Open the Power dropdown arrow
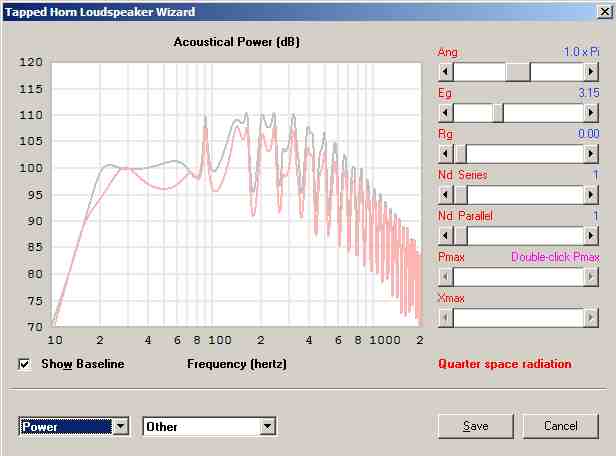 coord(121,426)
